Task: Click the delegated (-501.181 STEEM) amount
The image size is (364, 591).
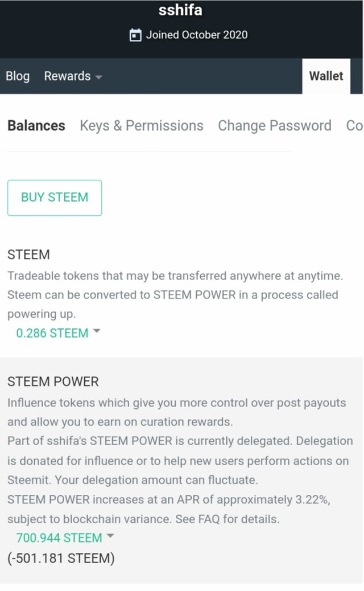Action: click(61, 558)
